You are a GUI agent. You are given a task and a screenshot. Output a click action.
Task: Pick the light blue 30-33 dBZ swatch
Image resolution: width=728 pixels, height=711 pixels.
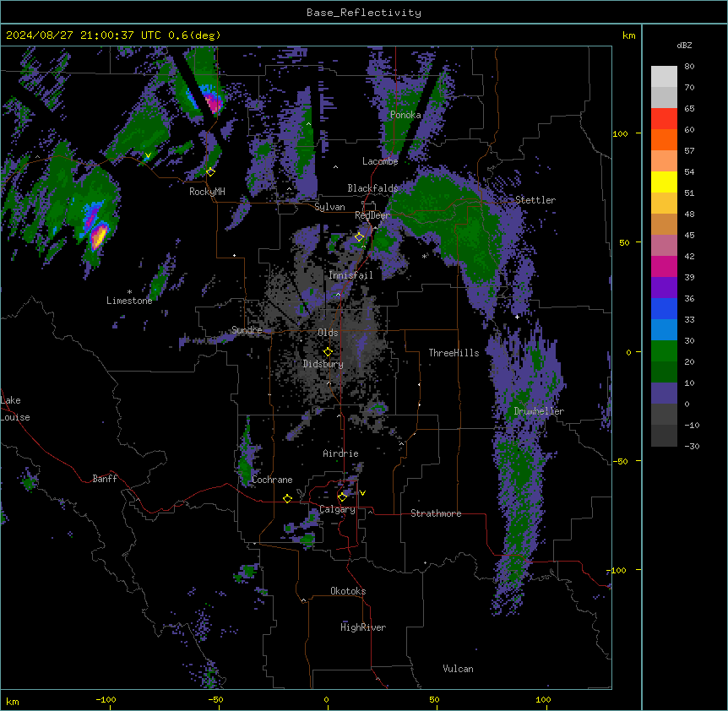pos(664,330)
